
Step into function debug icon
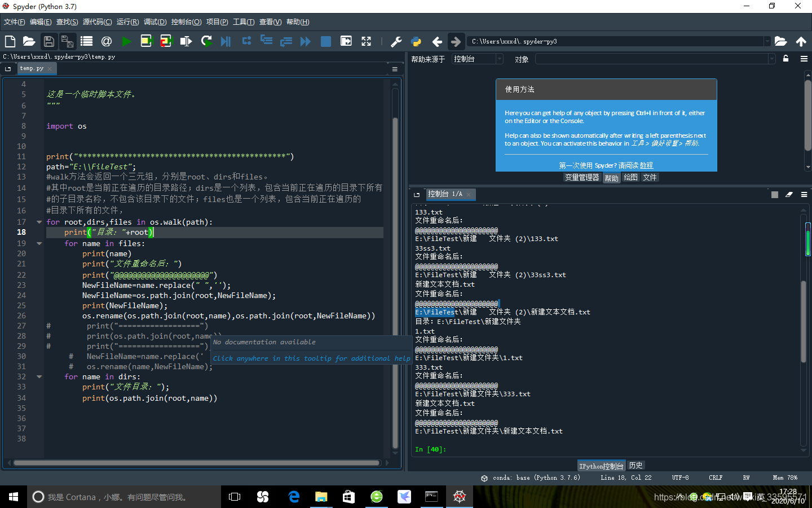(x=266, y=41)
